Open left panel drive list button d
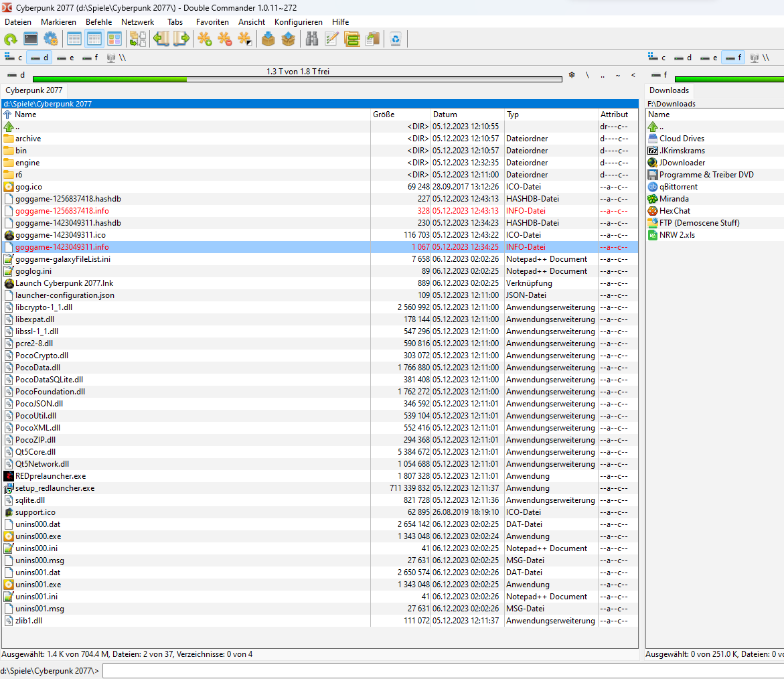Image resolution: width=784 pixels, height=679 pixels. (16, 75)
